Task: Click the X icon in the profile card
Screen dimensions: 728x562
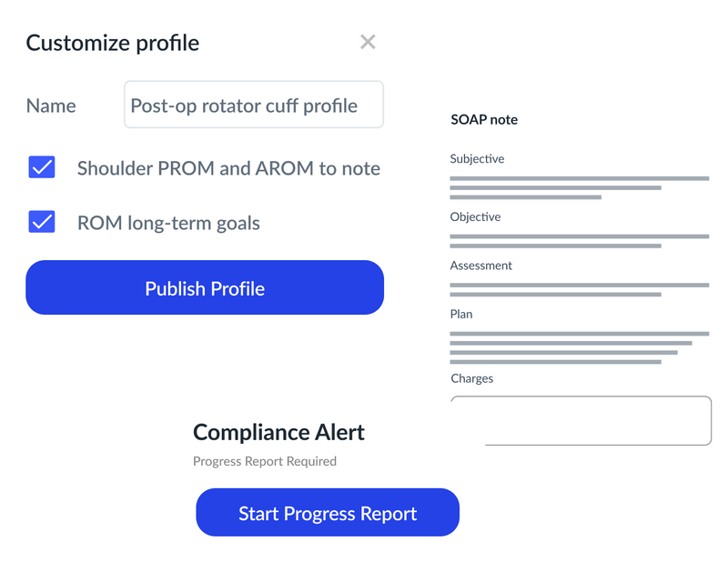Action: (367, 42)
